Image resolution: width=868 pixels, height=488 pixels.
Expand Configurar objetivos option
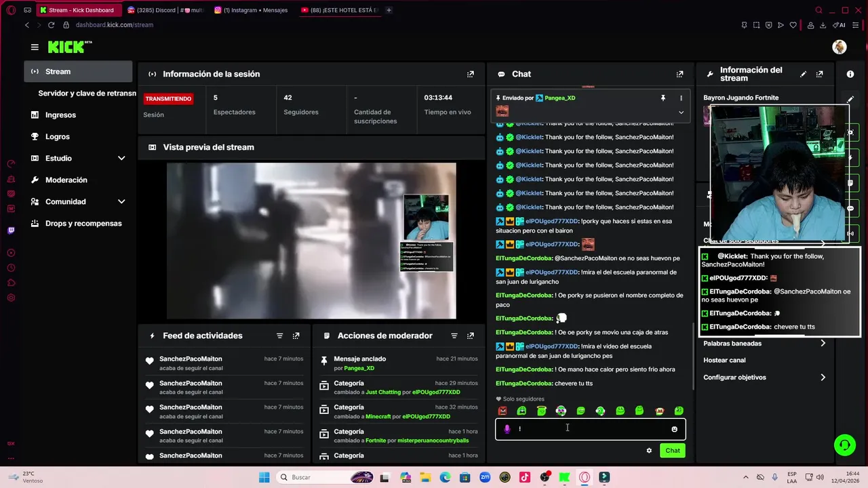[x=764, y=378]
